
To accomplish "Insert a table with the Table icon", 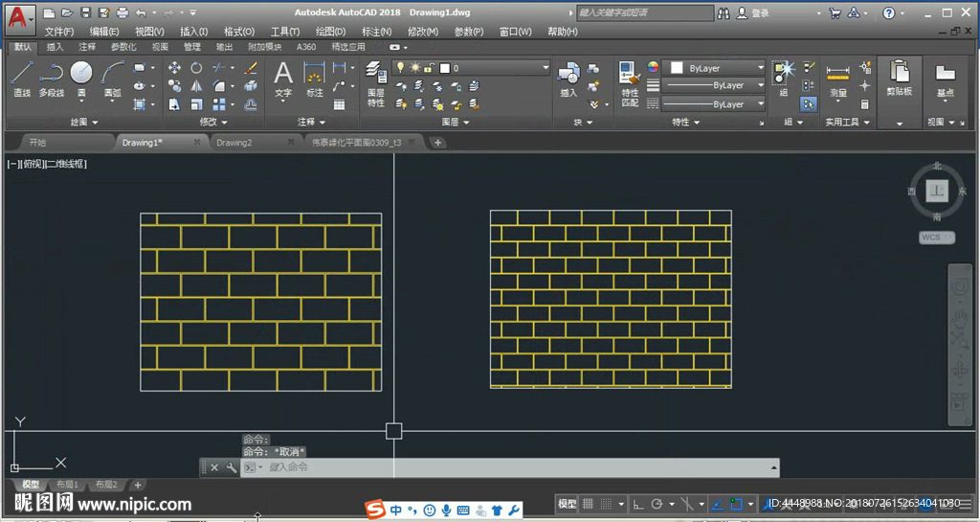I will pyautogui.click(x=340, y=104).
